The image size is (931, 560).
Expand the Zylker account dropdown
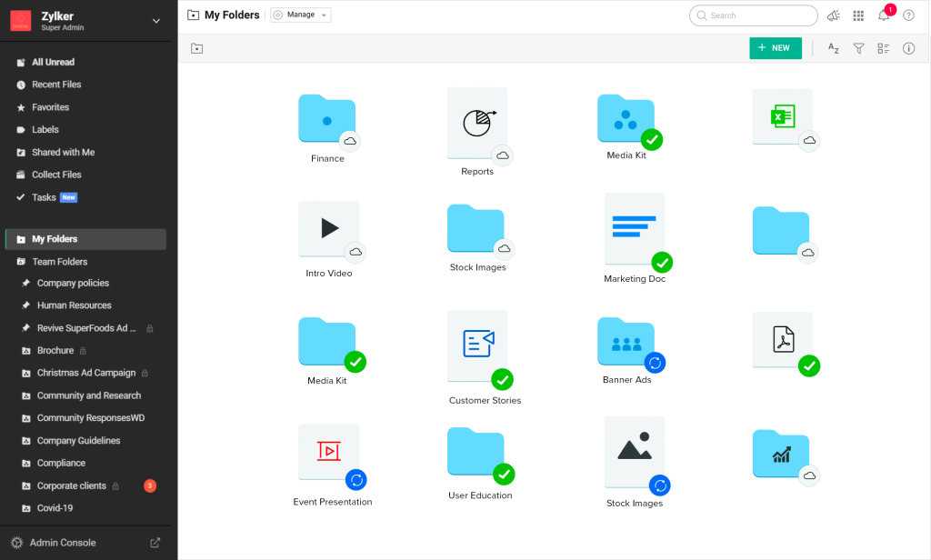tap(155, 21)
